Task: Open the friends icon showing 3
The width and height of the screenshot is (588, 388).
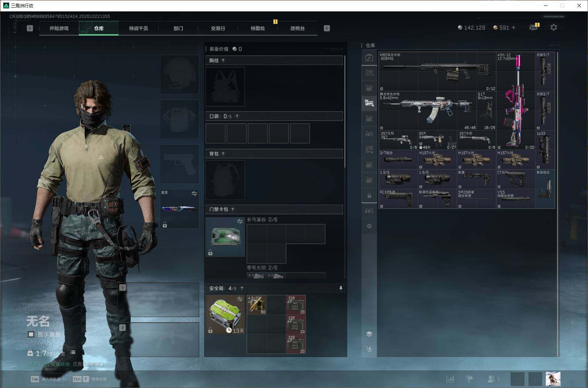Action: click(493, 379)
